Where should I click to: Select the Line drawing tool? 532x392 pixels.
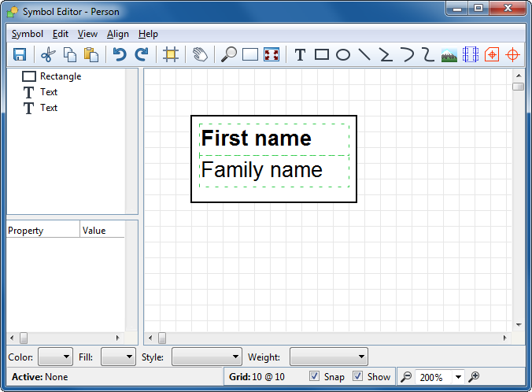(364, 54)
